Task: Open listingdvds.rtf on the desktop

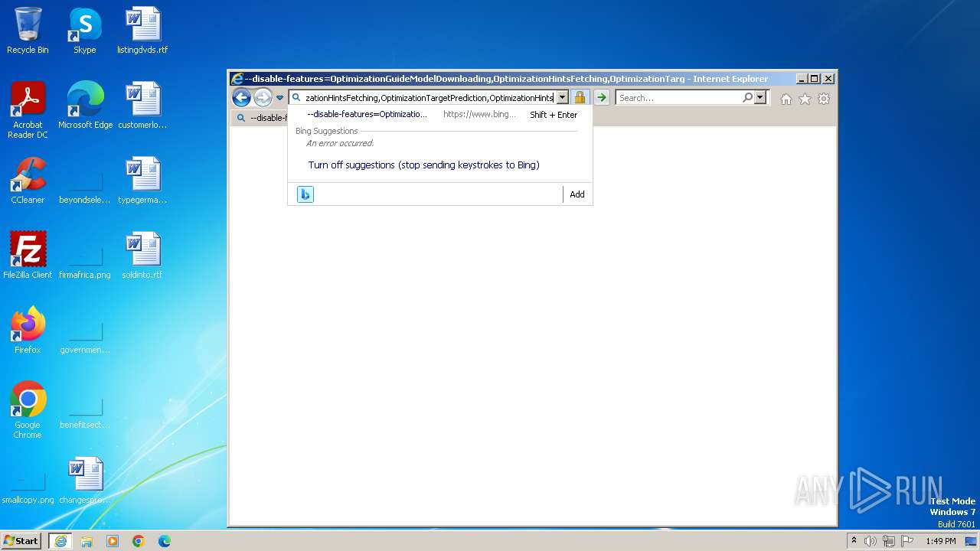Action: pos(142,31)
